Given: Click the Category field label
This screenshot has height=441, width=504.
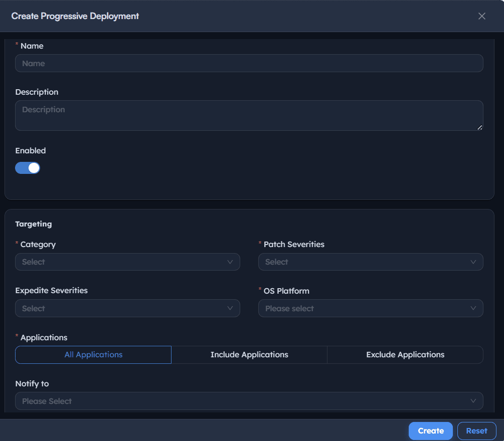Looking at the screenshot, I should tap(38, 245).
